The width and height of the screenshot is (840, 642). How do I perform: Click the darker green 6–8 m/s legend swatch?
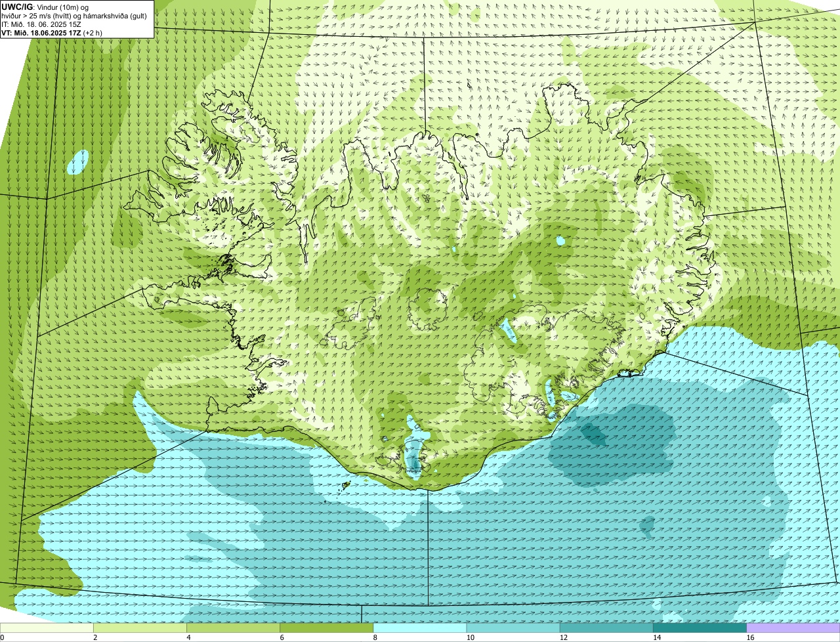tap(326, 628)
